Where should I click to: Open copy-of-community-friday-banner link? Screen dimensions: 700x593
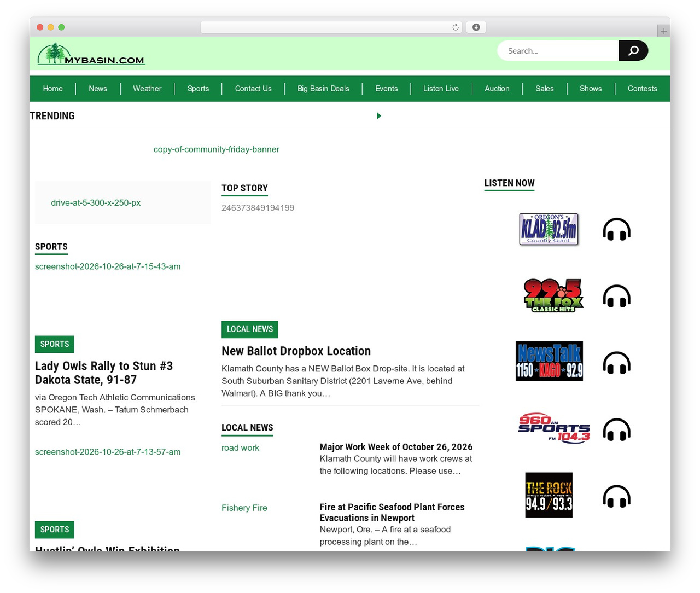[217, 149]
